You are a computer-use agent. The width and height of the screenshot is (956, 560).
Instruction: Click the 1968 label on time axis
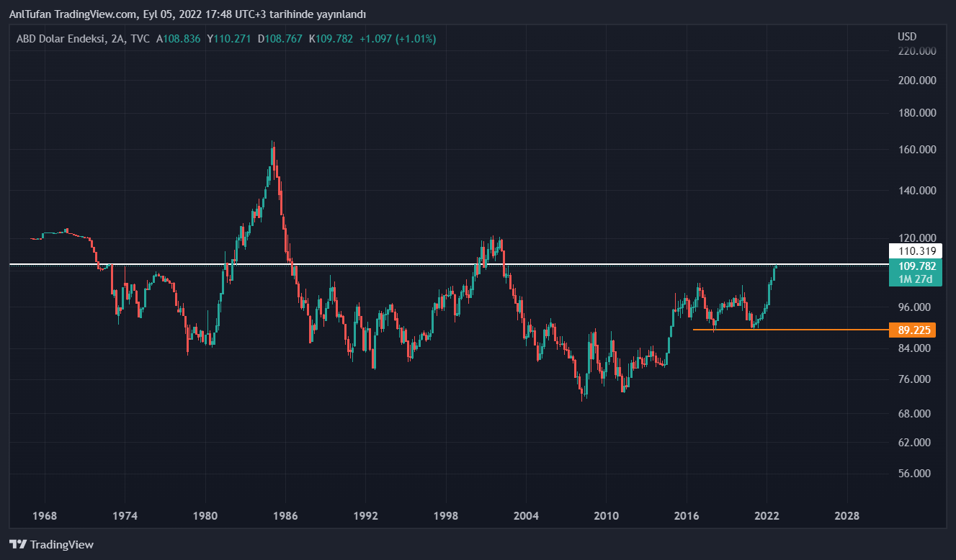(45, 516)
